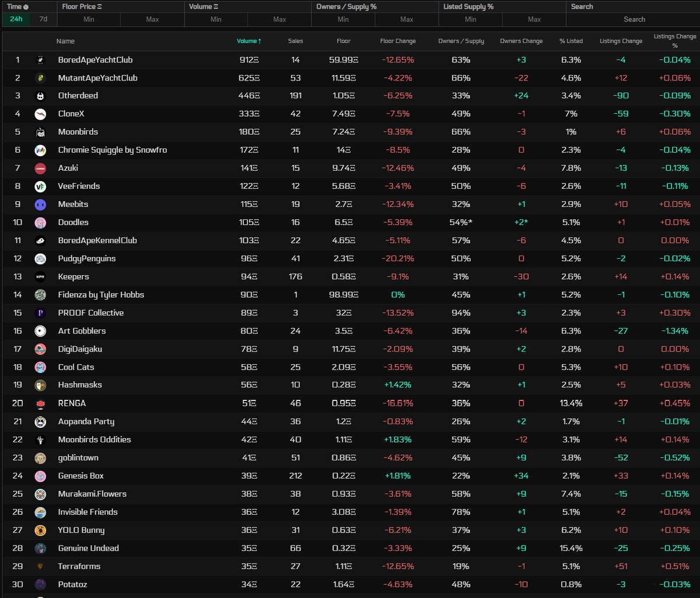Open the Otherdeed collection

click(x=78, y=96)
